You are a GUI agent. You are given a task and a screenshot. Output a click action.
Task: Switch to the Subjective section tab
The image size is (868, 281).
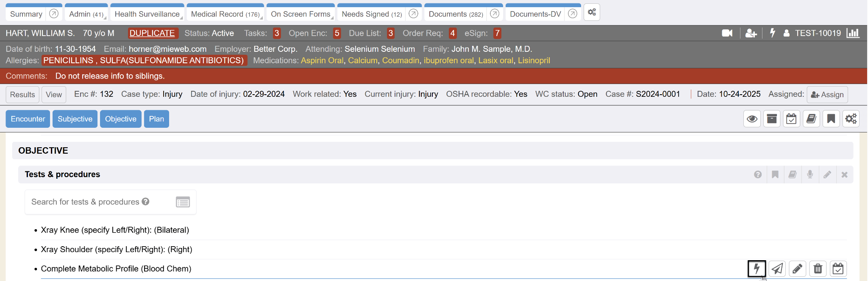coord(75,119)
